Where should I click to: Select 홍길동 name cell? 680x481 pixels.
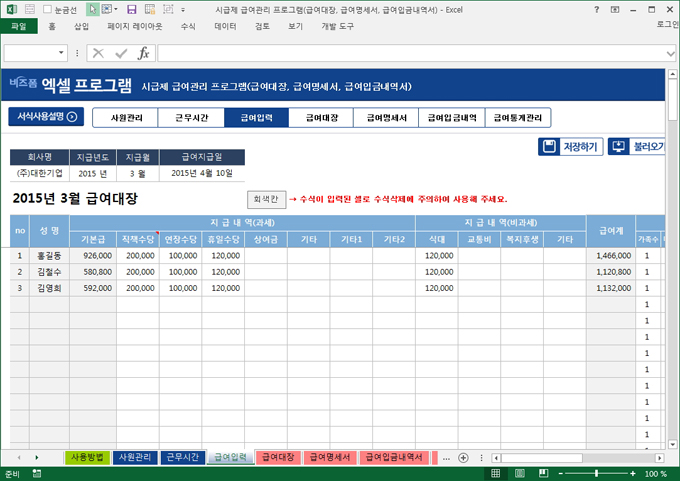[49, 255]
